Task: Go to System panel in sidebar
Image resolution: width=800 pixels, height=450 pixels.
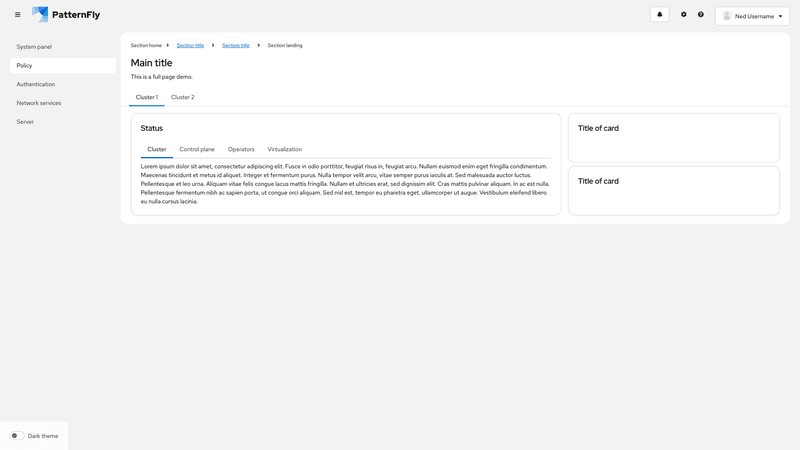Action: pos(34,47)
